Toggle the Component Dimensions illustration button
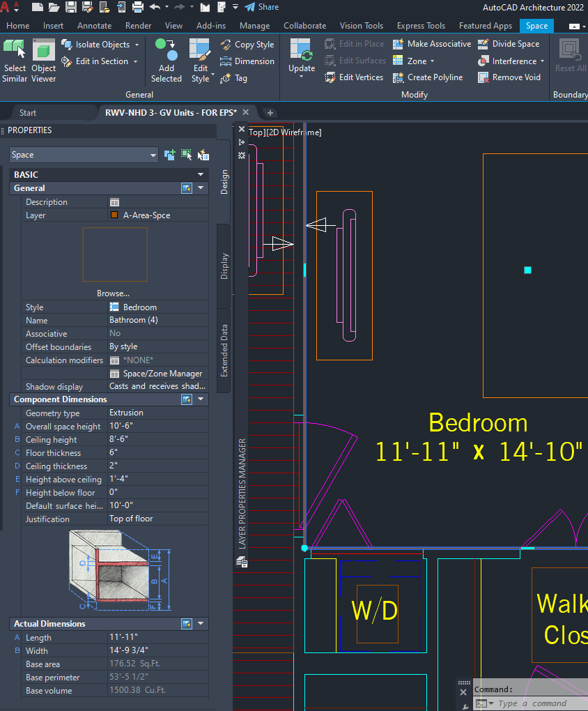The width and height of the screenshot is (588, 711). pos(187,399)
